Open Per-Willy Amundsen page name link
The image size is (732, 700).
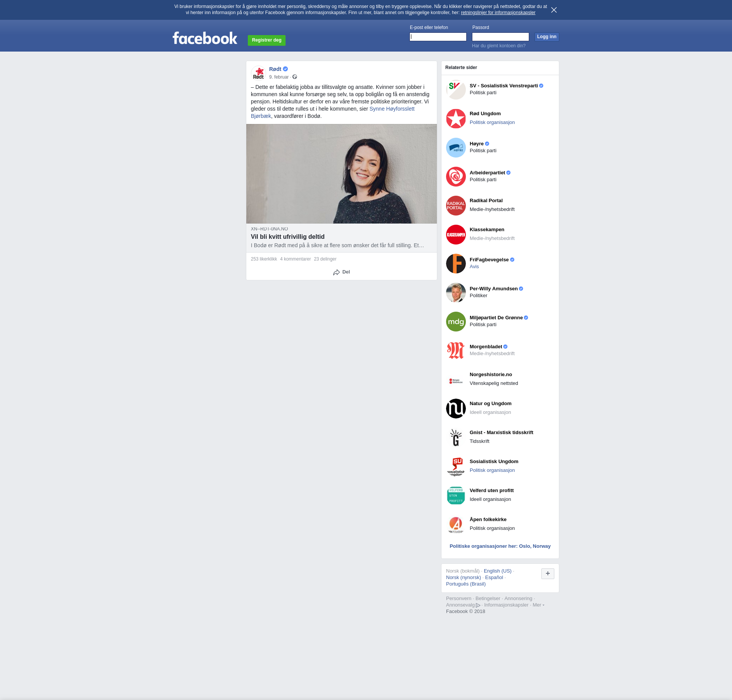coord(494,289)
